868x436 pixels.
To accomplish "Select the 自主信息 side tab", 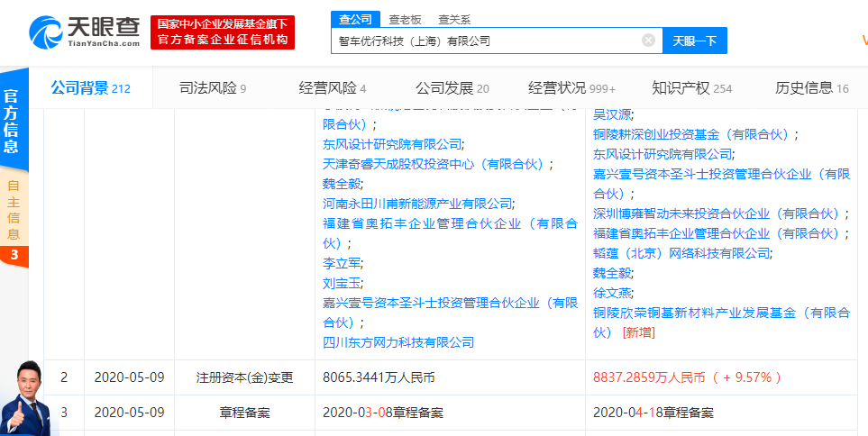I will [14, 210].
